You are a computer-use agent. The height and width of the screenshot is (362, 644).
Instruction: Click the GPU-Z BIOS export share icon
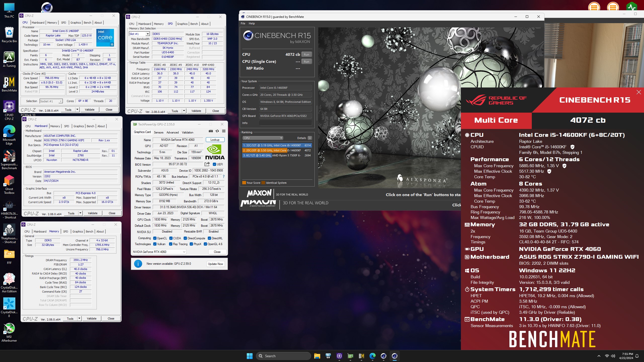coord(207,164)
